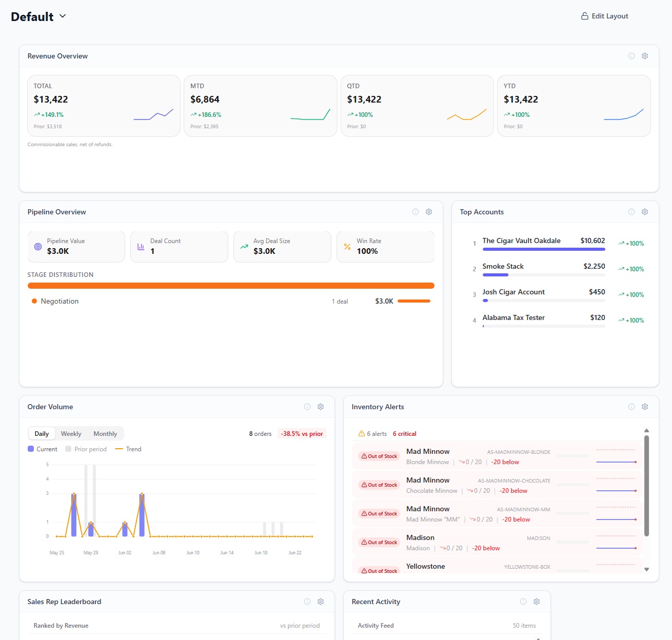The height and width of the screenshot is (640, 672).
Task: Switch Order Volume to Weekly
Action: click(71, 434)
